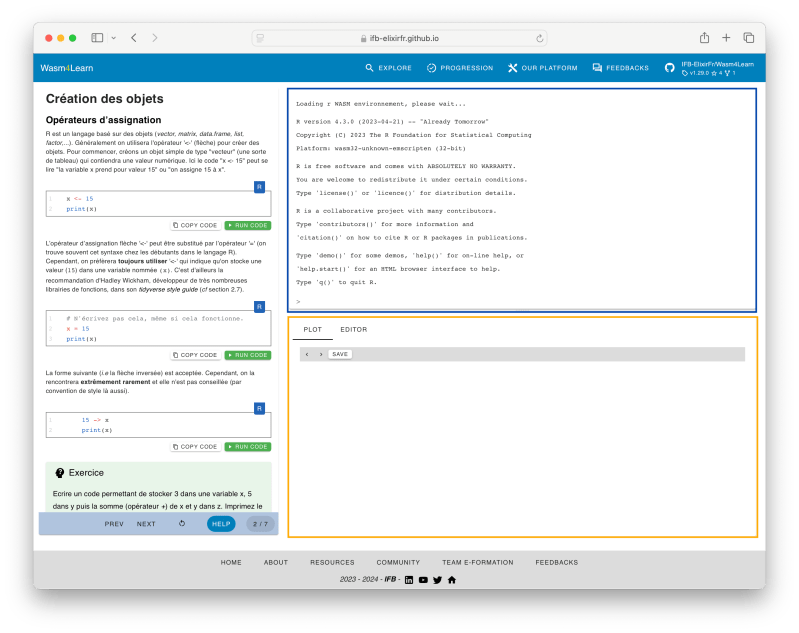Reload the page in Safari

(539, 38)
